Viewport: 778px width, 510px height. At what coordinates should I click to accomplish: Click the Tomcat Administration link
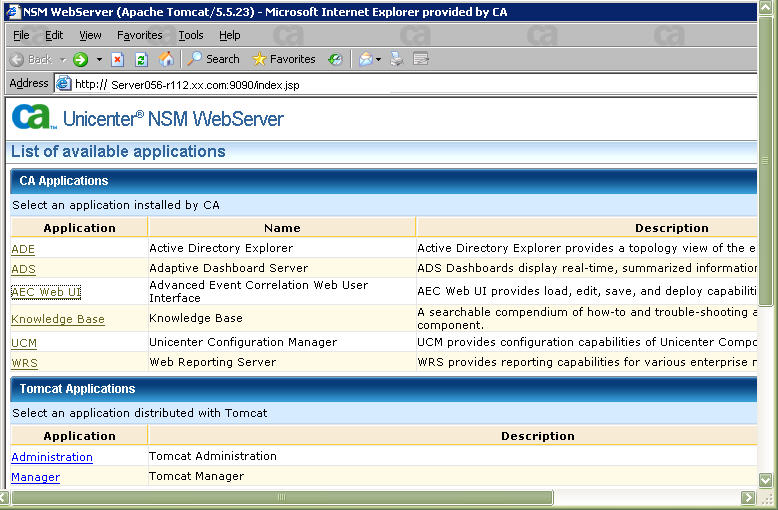pyautogui.click(x=51, y=457)
